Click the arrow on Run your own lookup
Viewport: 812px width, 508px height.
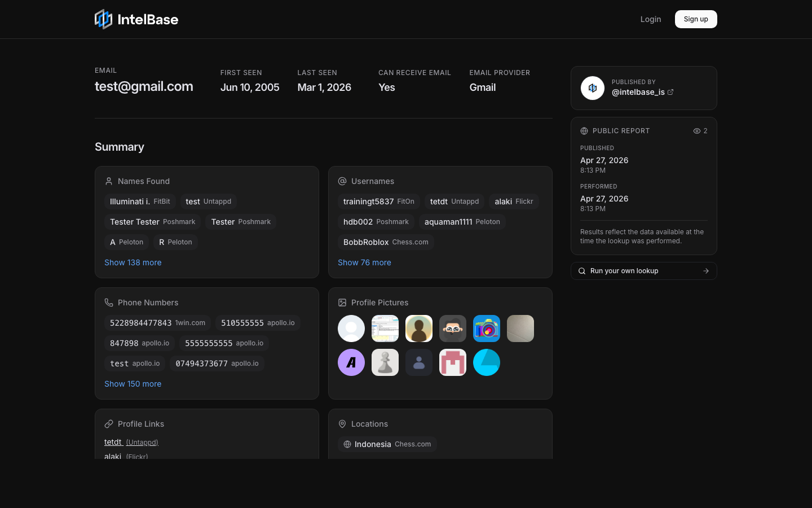click(706, 271)
